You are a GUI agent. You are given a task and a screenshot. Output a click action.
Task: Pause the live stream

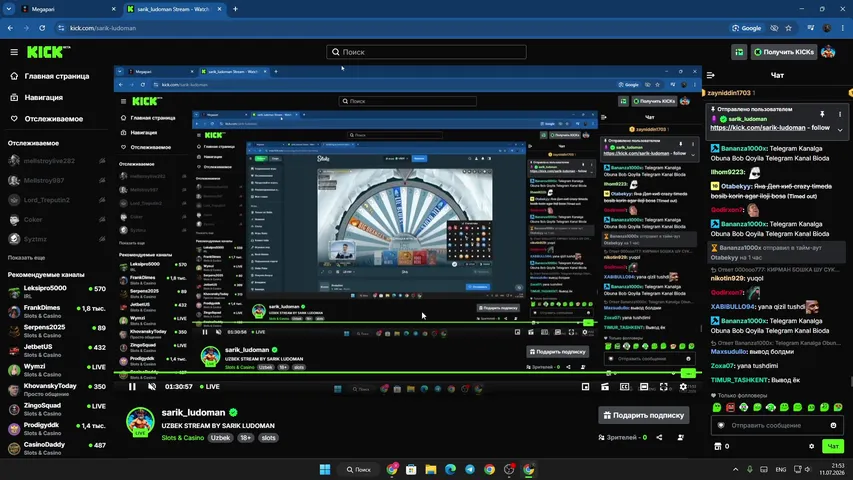[x=132, y=386]
